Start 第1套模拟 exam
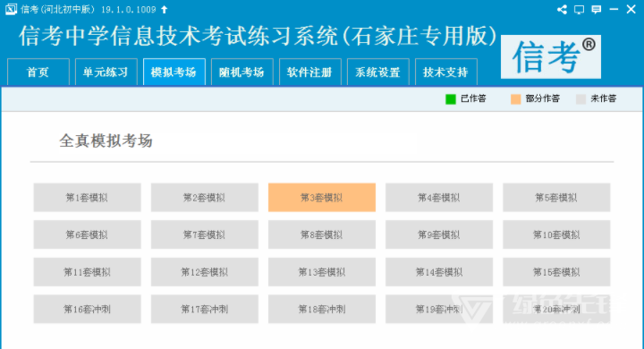The width and height of the screenshot is (644, 349). [x=87, y=198]
